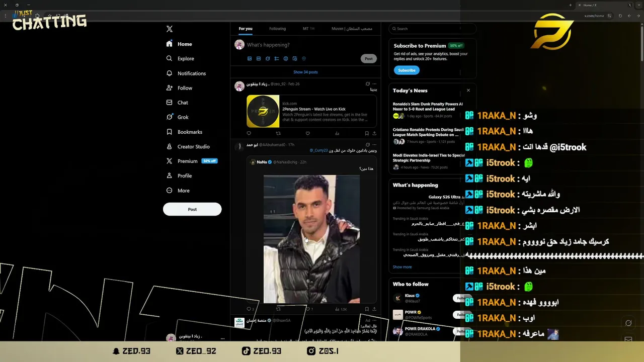This screenshot has height=362, width=644.
Task: Click the composer Post button
Action: (x=369, y=59)
